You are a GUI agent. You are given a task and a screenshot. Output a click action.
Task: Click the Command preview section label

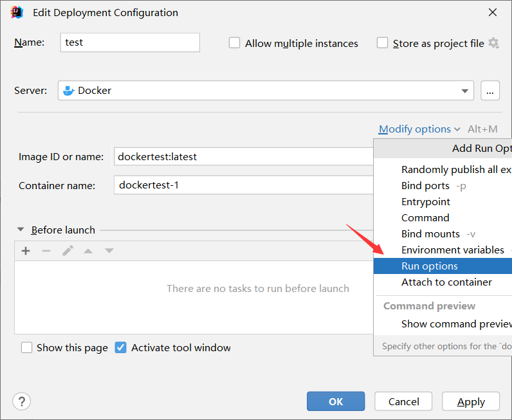[429, 306]
